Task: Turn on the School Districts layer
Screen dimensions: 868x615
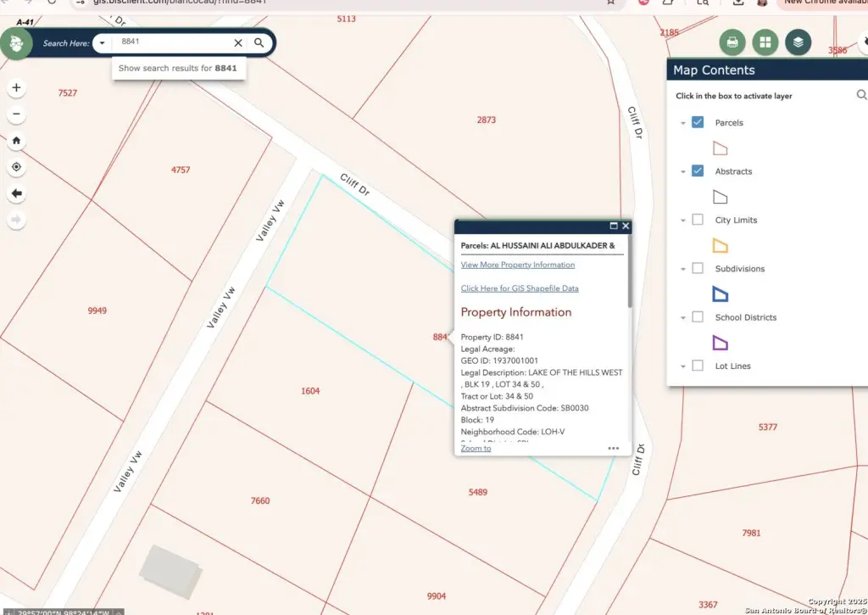Action: (x=698, y=317)
